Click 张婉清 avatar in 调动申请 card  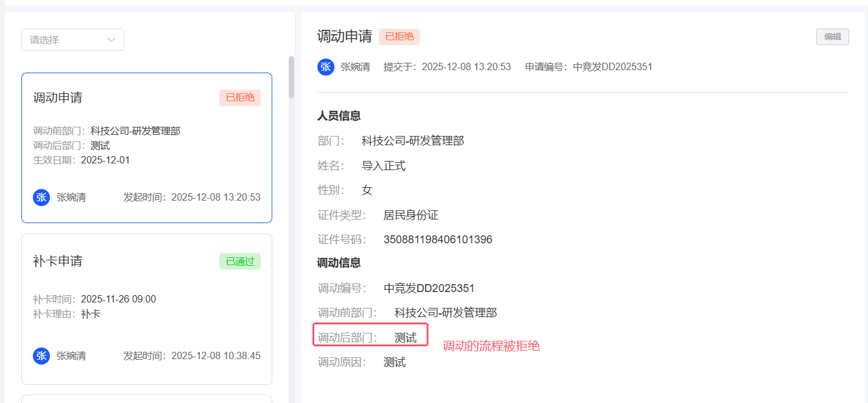(x=41, y=198)
